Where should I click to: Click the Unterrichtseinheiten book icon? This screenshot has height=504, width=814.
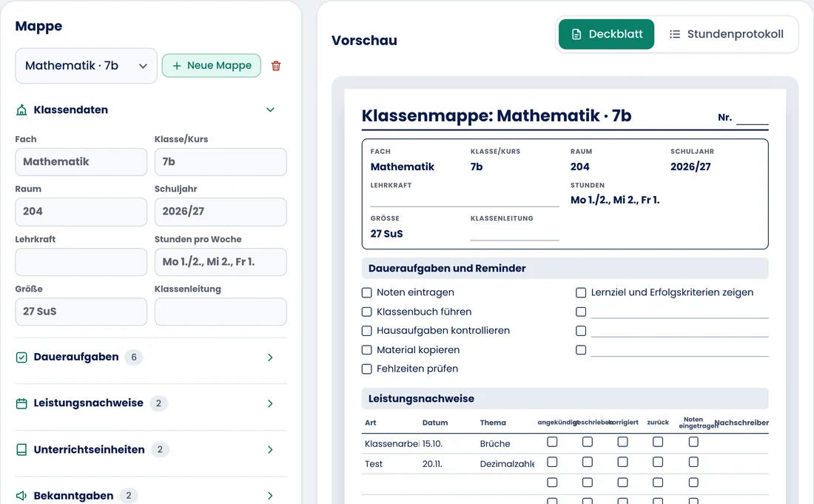pos(21,449)
